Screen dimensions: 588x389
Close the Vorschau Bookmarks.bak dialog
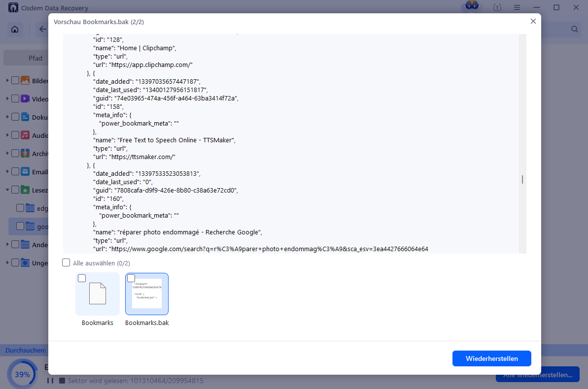coord(533,21)
